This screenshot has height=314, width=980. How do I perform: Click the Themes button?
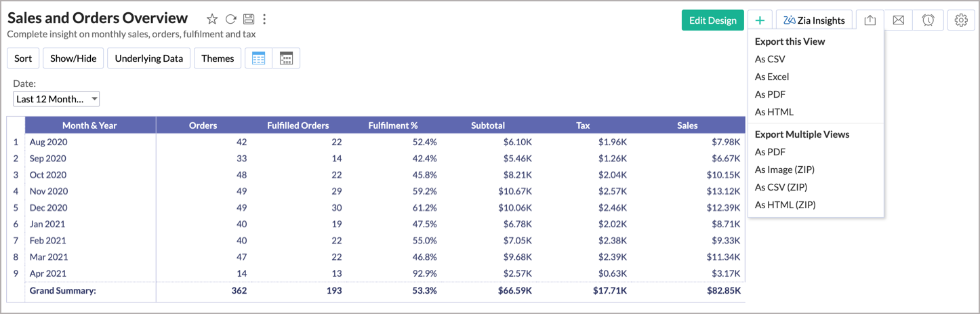pos(218,58)
